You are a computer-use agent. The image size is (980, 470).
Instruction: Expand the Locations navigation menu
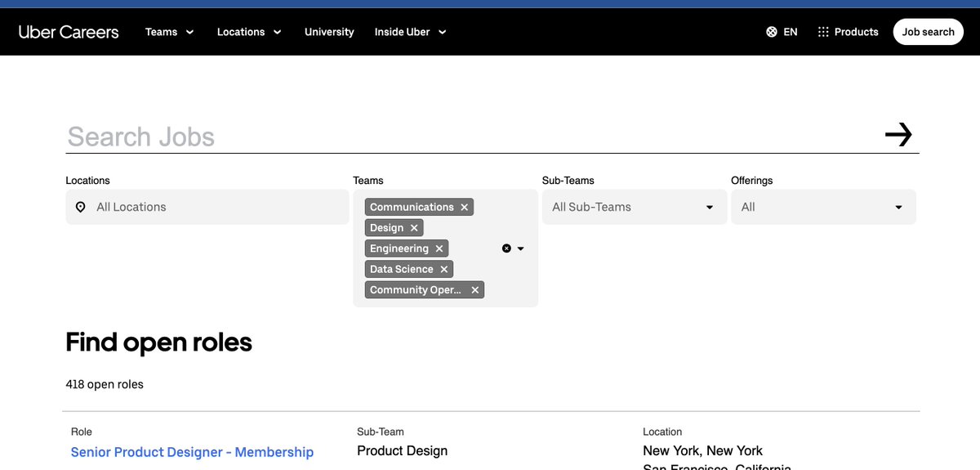pos(249,32)
